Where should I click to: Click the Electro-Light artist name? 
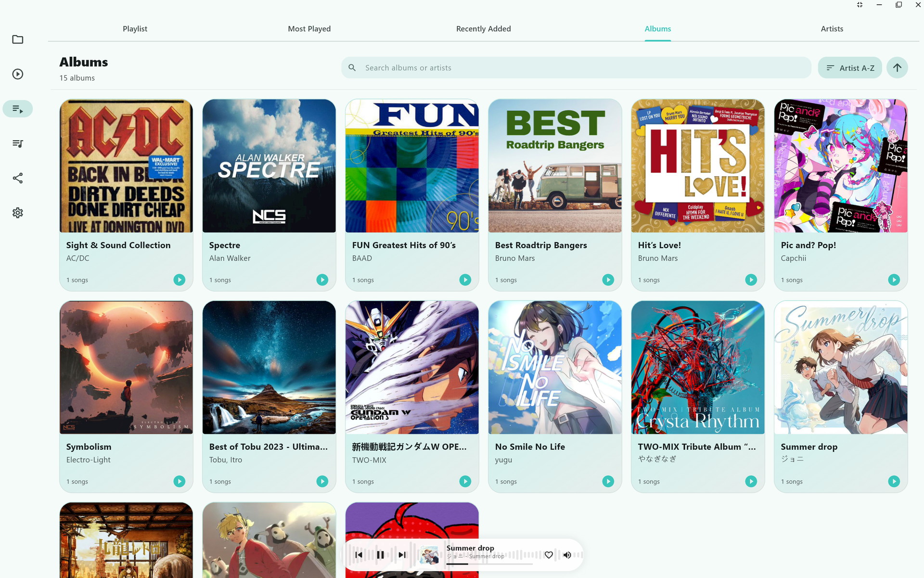pyautogui.click(x=89, y=460)
